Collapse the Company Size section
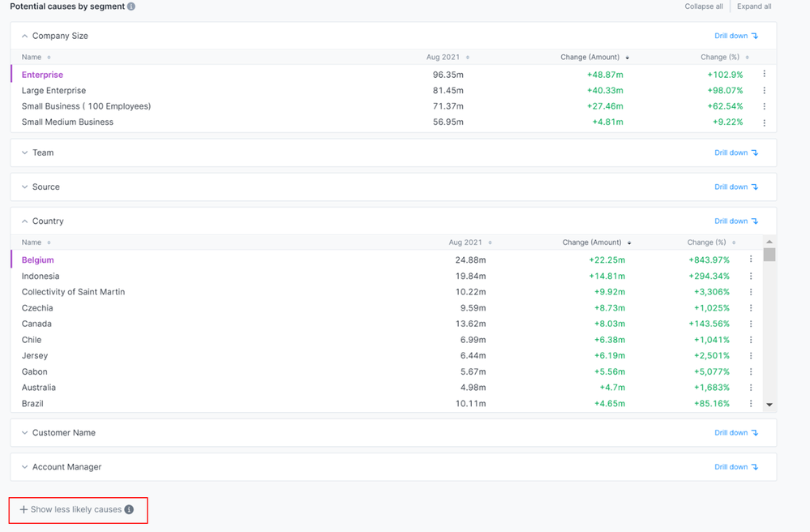 click(x=24, y=36)
